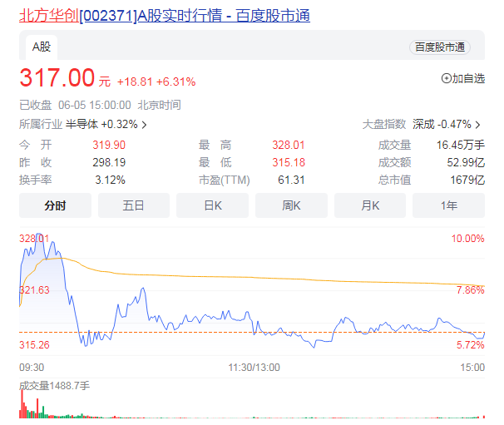
Task: Click the plus icon beside 加自选
Action: (x=446, y=79)
